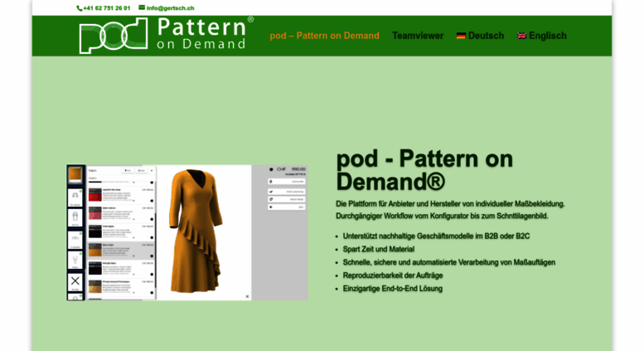Open the pod – Pattern on Demand menu item
This screenshot has width=644, height=351.
(x=324, y=36)
